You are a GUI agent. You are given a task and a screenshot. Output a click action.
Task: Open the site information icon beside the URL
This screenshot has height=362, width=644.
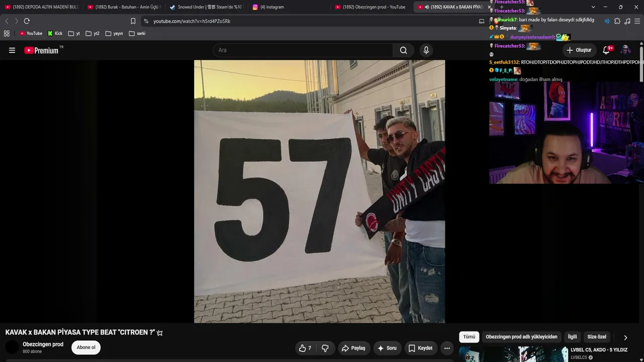click(146, 21)
